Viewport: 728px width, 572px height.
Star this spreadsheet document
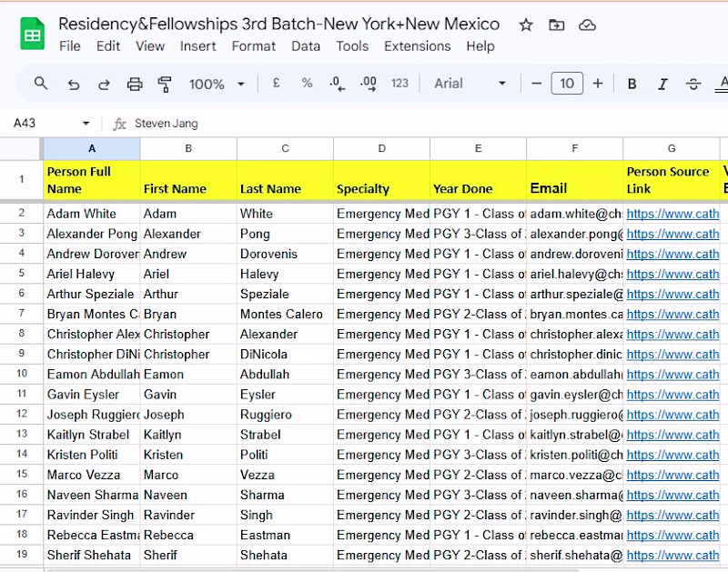coord(526,25)
